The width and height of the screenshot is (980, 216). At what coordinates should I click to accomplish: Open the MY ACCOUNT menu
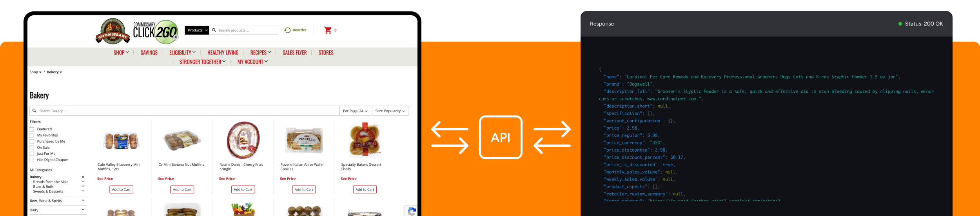point(252,62)
